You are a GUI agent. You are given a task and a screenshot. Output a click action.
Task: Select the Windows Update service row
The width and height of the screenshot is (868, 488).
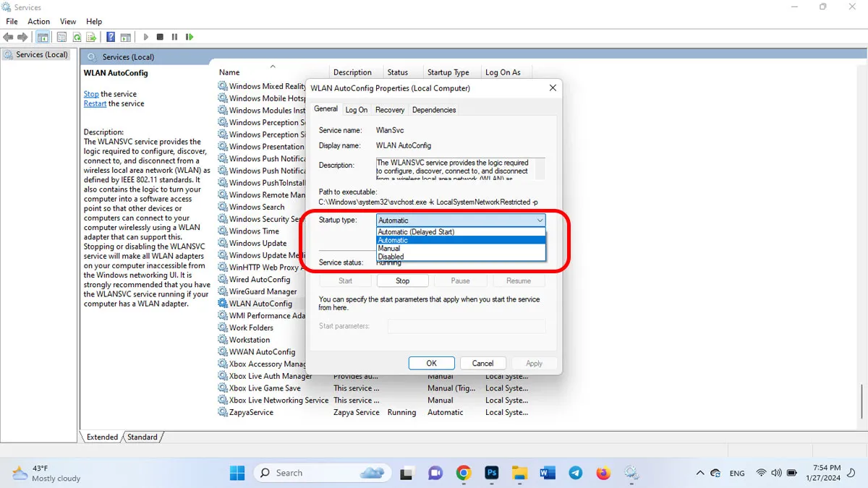coord(261,244)
